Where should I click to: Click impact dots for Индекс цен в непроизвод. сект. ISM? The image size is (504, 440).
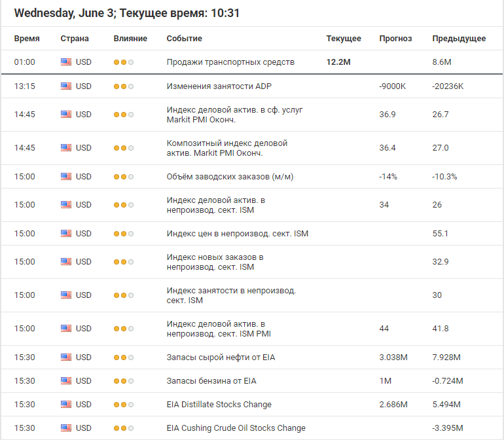[124, 234]
